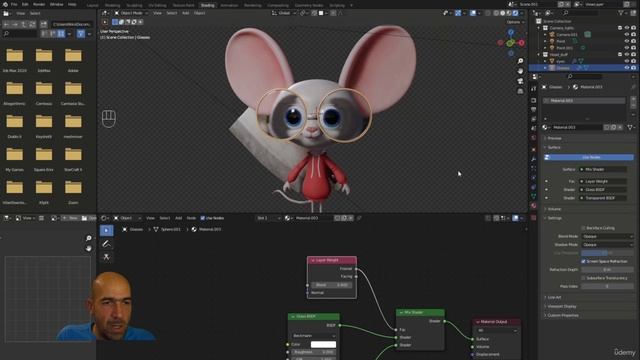Hide the Glasses object in outliner
The width and height of the screenshot is (640, 360).
pos(627,68)
